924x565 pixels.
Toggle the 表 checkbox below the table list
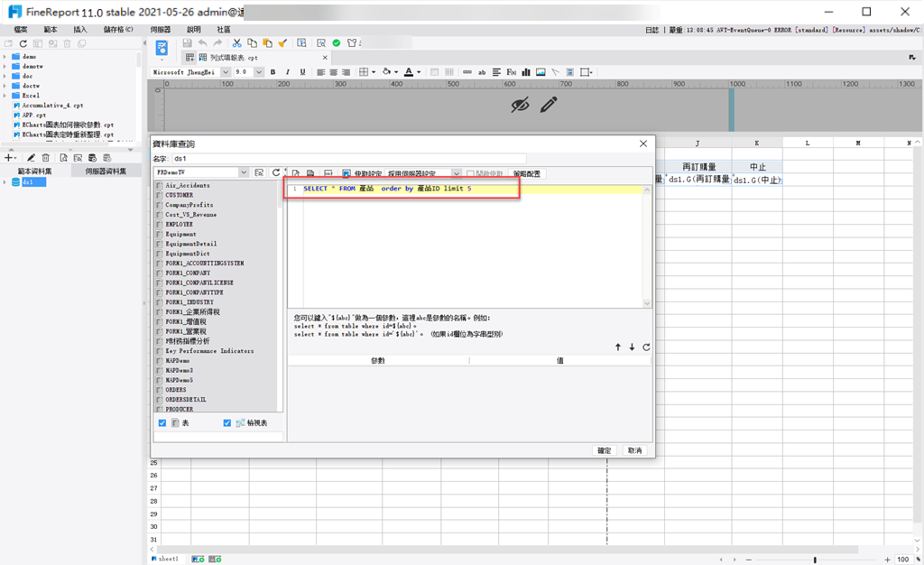tap(162, 423)
